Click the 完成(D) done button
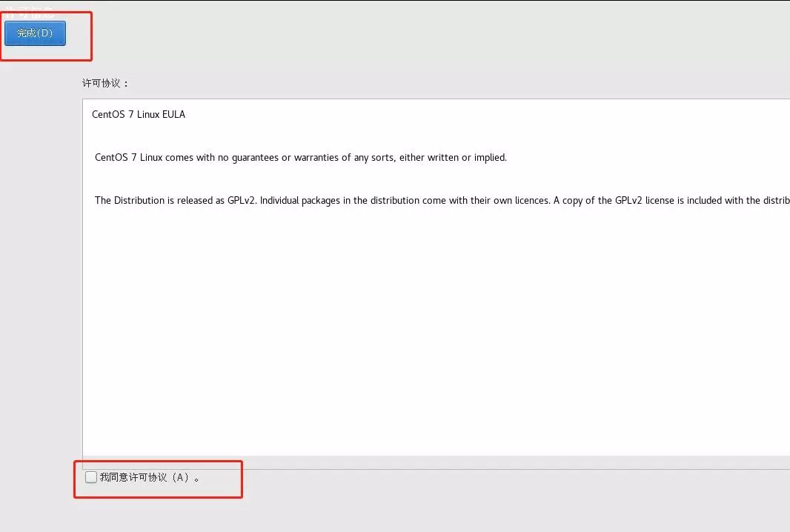The width and height of the screenshot is (790, 532). point(35,33)
